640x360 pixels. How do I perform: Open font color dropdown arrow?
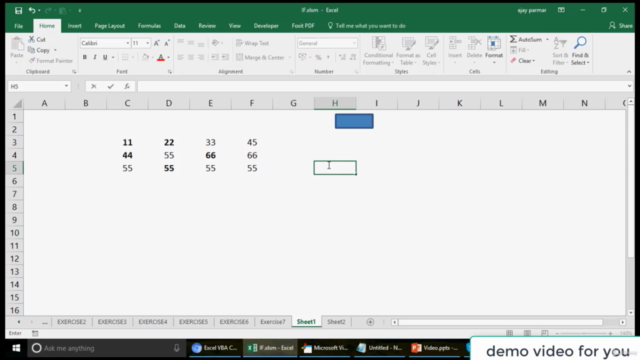click(x=169, y=58)
